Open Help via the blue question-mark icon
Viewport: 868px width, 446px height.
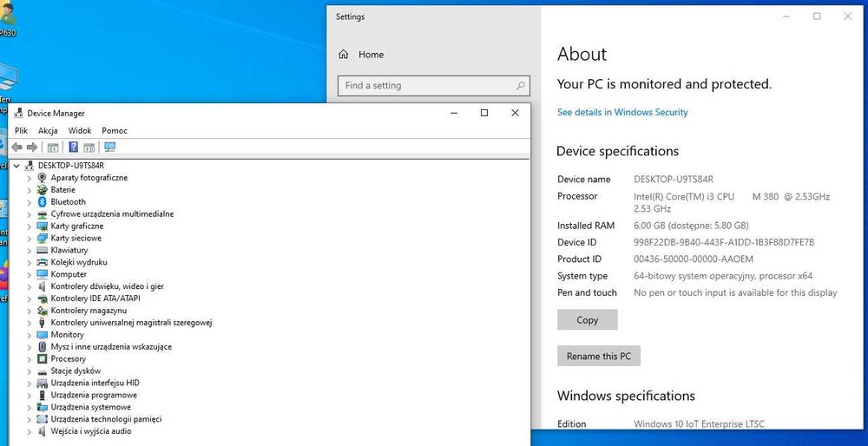[x=73, y=148]
